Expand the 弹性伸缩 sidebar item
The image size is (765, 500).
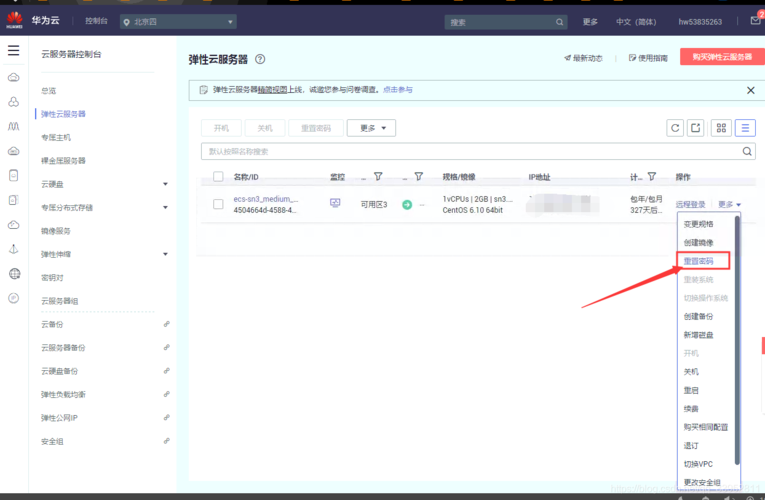(165, 254)
